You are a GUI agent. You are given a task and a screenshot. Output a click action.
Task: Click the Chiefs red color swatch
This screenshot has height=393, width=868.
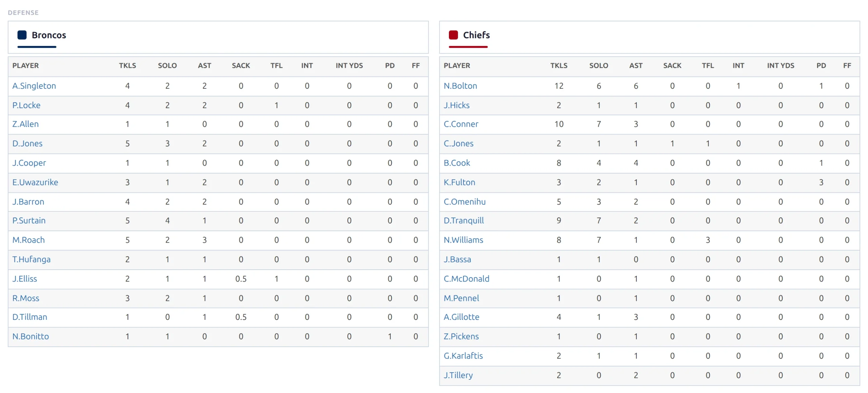[453, 35]
